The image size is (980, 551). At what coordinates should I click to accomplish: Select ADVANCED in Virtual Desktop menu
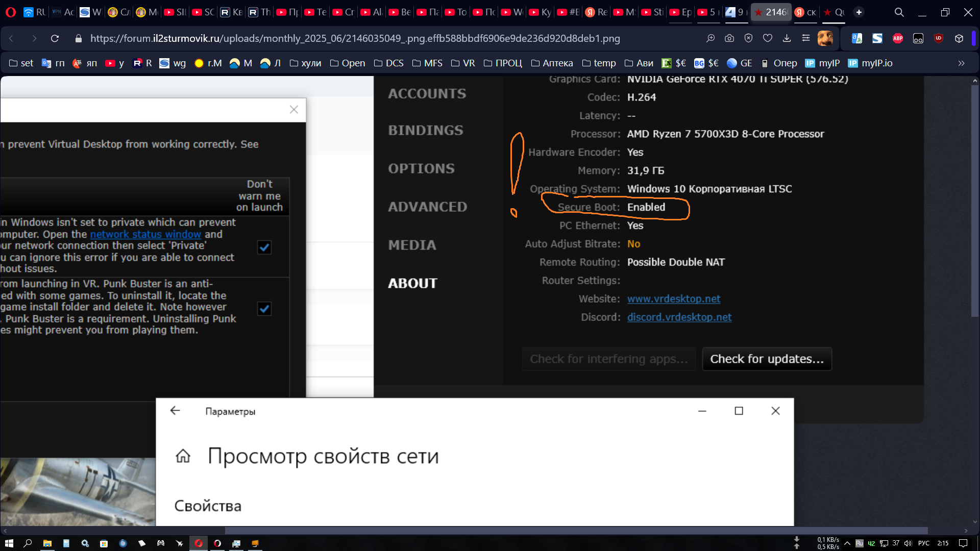pos(427,207)
